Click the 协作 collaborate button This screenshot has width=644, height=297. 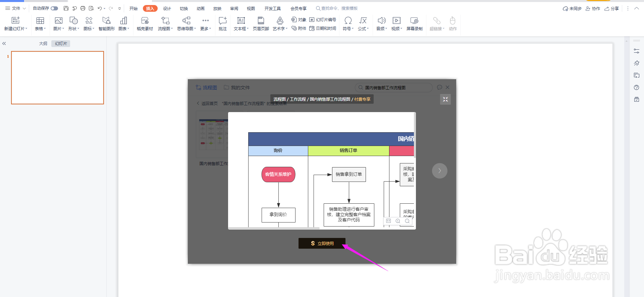pos(593,8)
